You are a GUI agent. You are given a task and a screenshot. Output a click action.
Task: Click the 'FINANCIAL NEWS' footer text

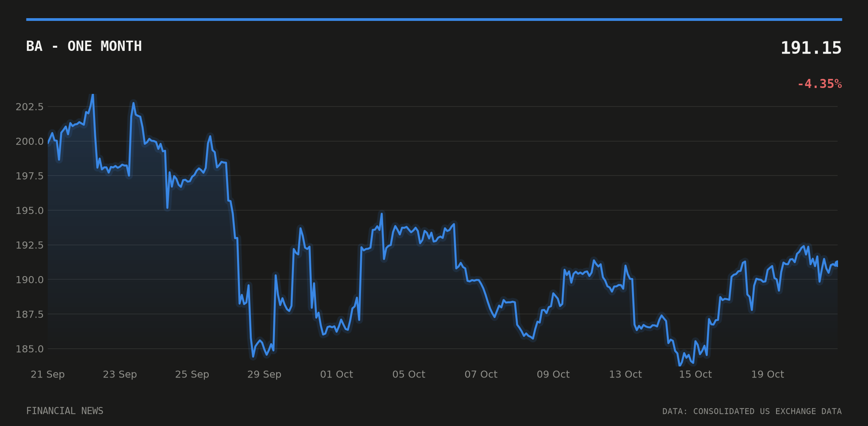click(65, 411)
